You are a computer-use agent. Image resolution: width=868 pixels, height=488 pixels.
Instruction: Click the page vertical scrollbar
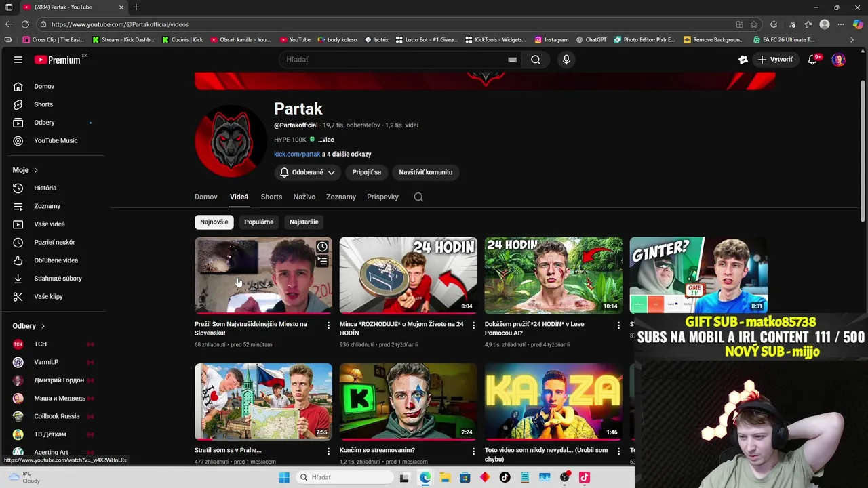pos(863,150)
